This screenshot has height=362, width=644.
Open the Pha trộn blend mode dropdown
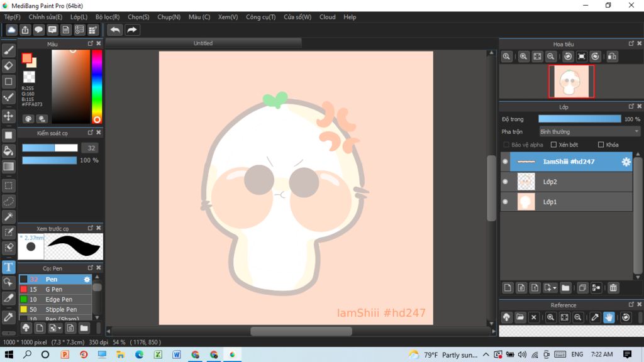589,132
